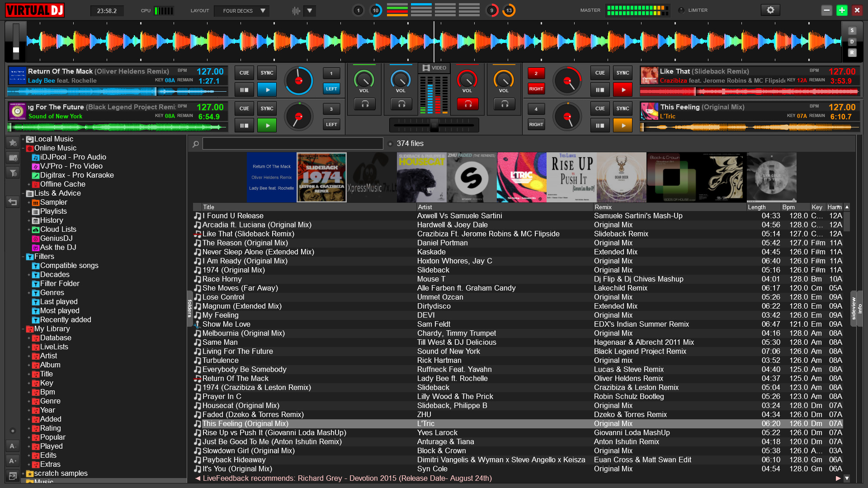The image size is (868, 488).
Task: Click in the song search field
Action: [x=293, y=144]
